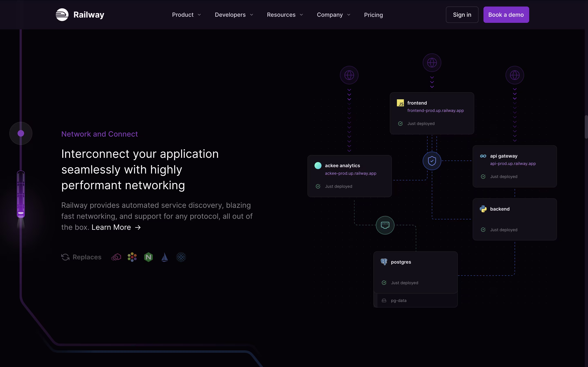Click the Postgres elephant icon

pyautogui.click(x=384, y=262)
